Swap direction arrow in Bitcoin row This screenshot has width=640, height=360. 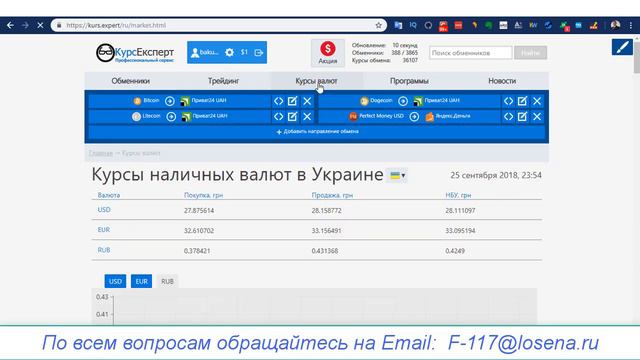(170, 101)
